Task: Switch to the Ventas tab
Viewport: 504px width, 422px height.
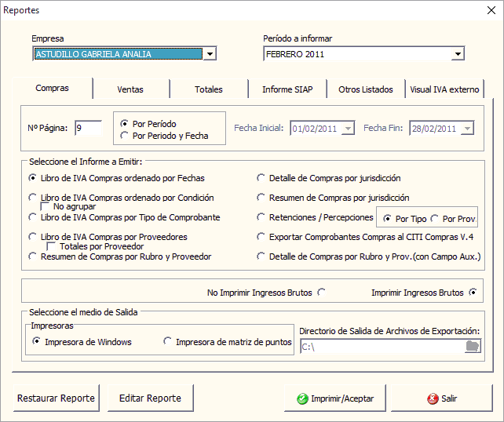Action: pos(130,89)
